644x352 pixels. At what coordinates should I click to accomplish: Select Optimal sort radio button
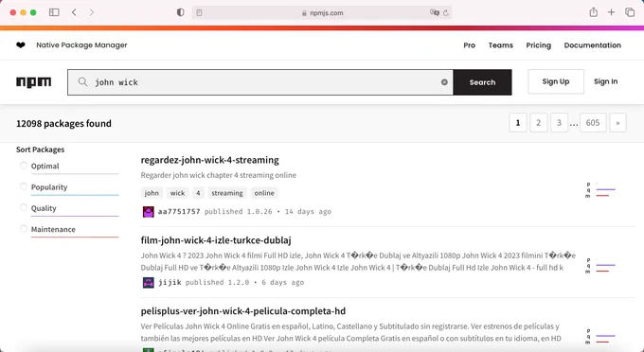point(24,166)
